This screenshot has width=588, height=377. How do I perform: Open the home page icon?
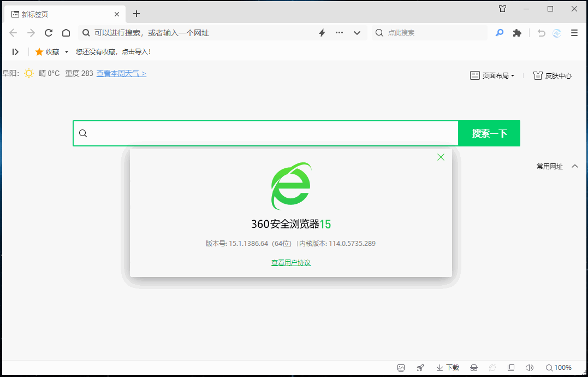pyautogui.click(x=66, y=33)
